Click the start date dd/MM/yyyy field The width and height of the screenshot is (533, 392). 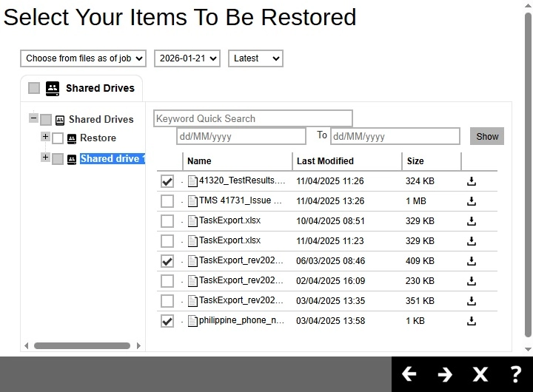click(x=241, y=137)
